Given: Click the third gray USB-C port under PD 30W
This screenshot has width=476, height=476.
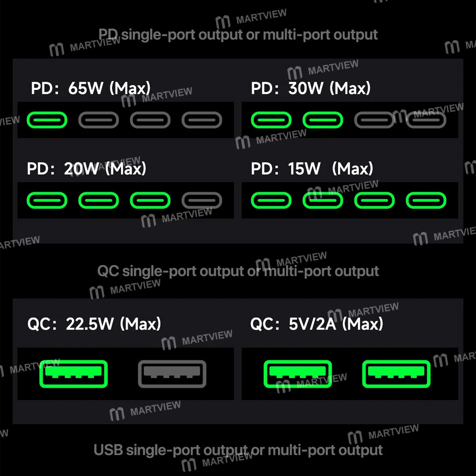Looking at the screenshot, I should pyautogui.click(x=374, y=120).
